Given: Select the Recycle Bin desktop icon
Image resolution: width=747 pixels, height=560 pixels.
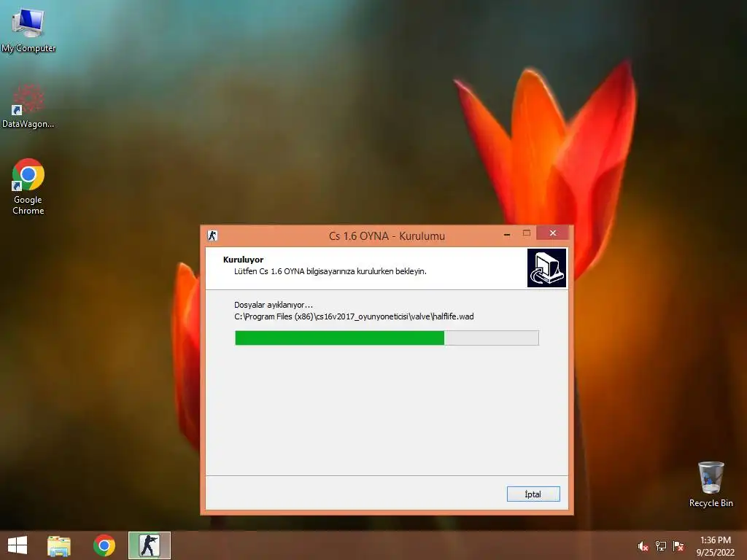Looking at the screenshot, I should pyautogui.click(x=711, y=484).
